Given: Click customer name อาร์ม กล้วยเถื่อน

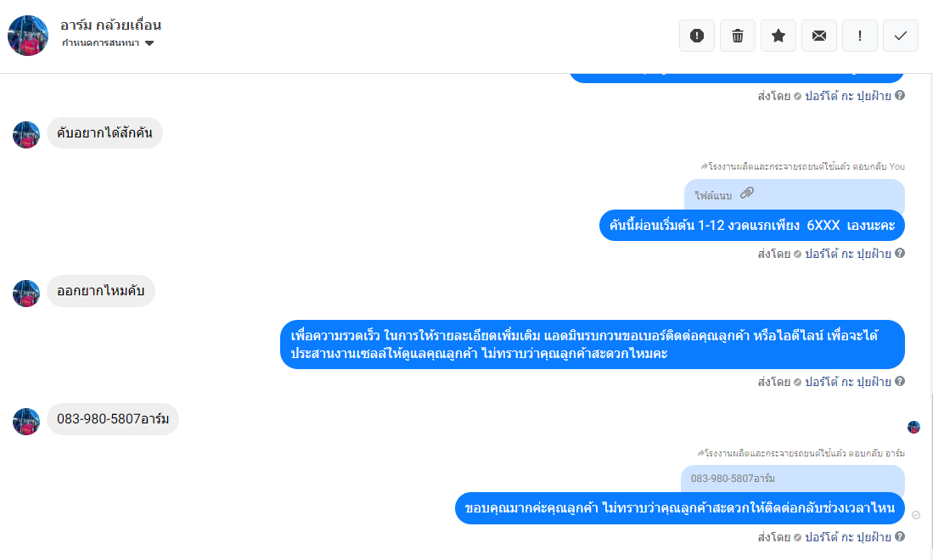Looking at the screenshot, I should (x=110, y=25).
